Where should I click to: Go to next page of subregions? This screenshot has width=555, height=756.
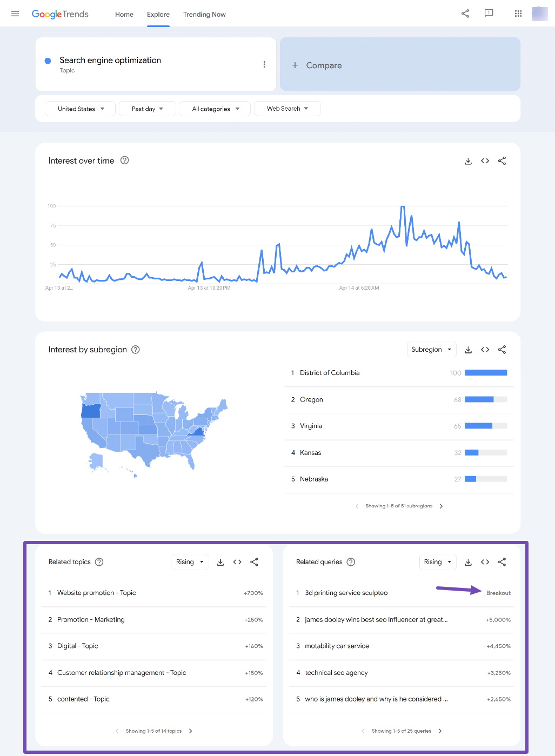[x=441, y=506]
